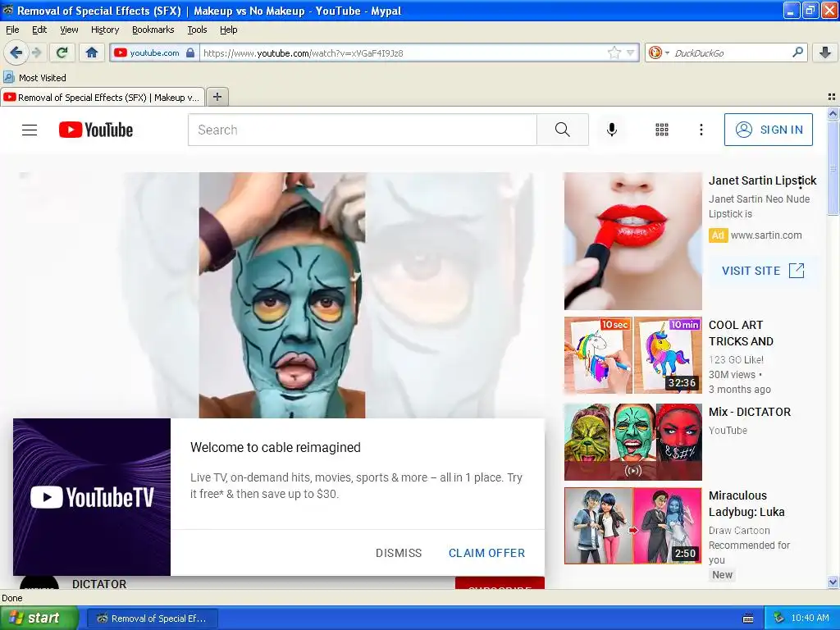Click the browser Back arrow button

click(x=16, y=52)
